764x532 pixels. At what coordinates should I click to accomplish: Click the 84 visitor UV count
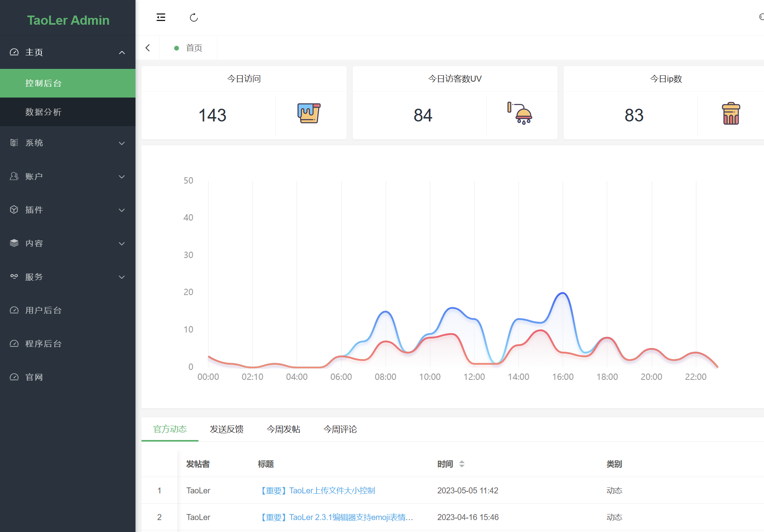coord(423,115)
